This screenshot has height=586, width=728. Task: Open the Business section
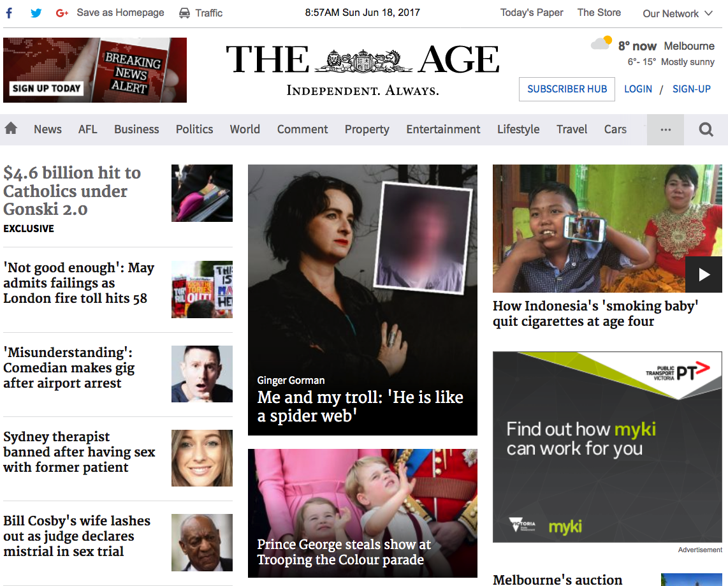[x=136, y=129]
